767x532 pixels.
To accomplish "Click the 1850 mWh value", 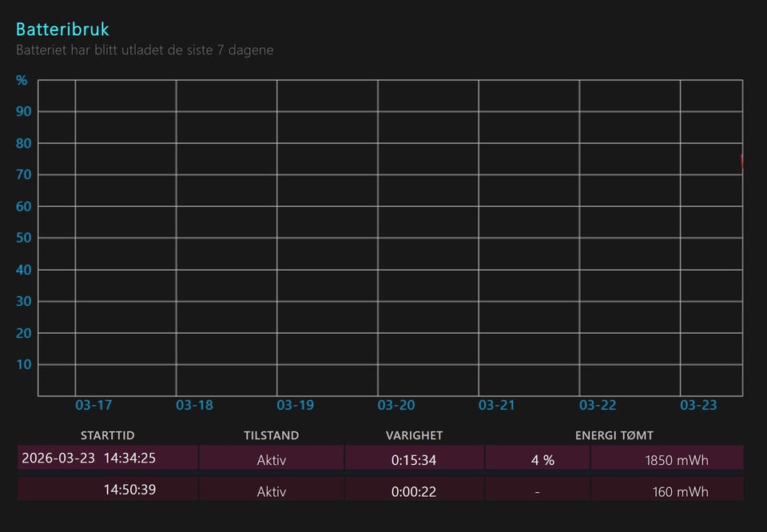I will 677,460.
